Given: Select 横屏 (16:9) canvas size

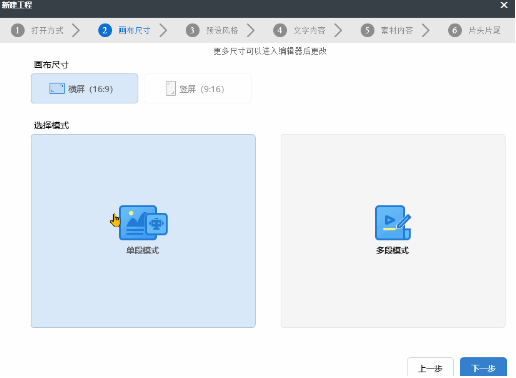Looking at the screenshot, I should pyautogui.click(x=84, y=89).
